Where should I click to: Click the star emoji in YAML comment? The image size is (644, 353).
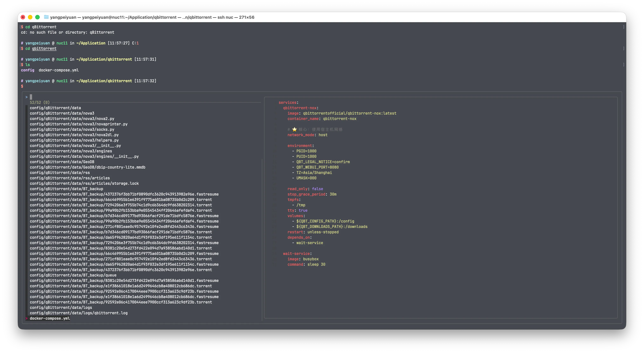[295, 130]
